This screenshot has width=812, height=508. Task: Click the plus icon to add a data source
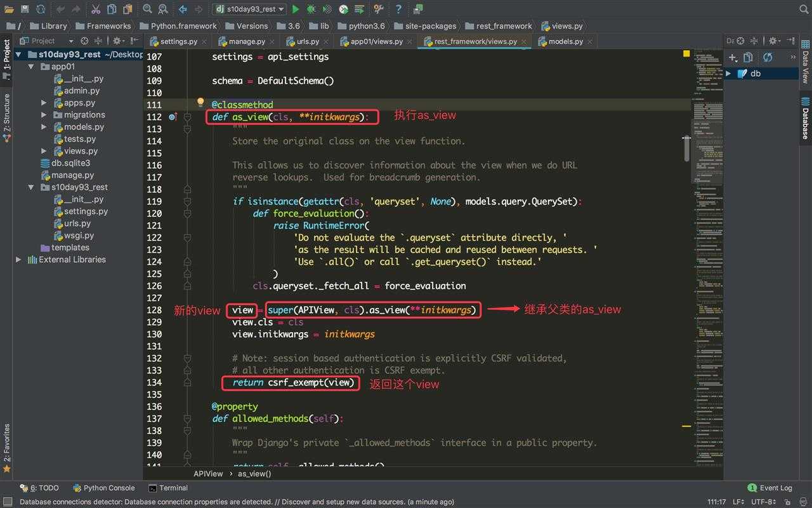[733, 57]
